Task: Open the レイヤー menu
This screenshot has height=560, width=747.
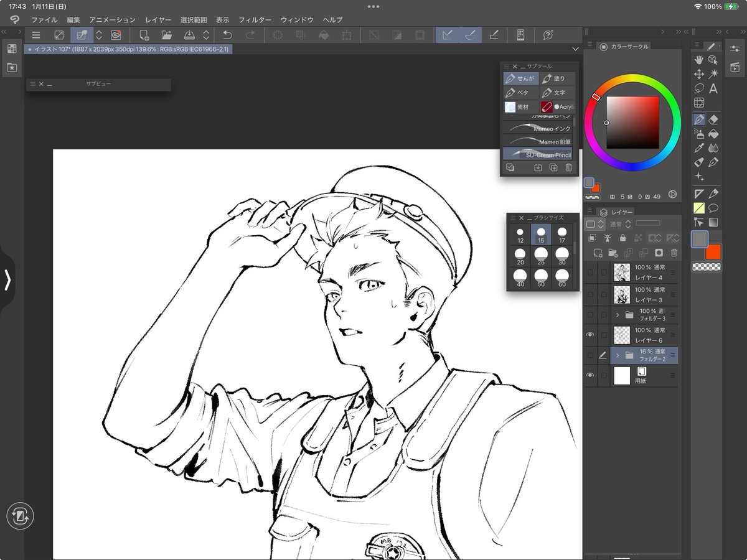Action: 158,20
